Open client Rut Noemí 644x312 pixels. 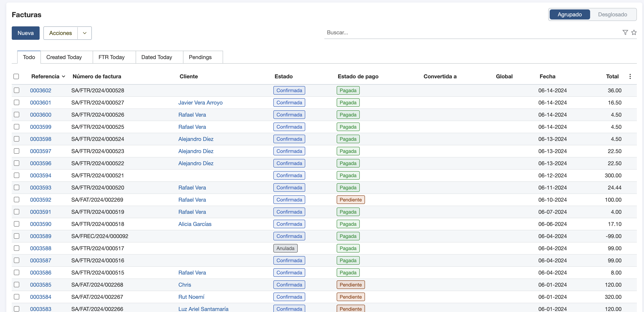click(191, 297)
